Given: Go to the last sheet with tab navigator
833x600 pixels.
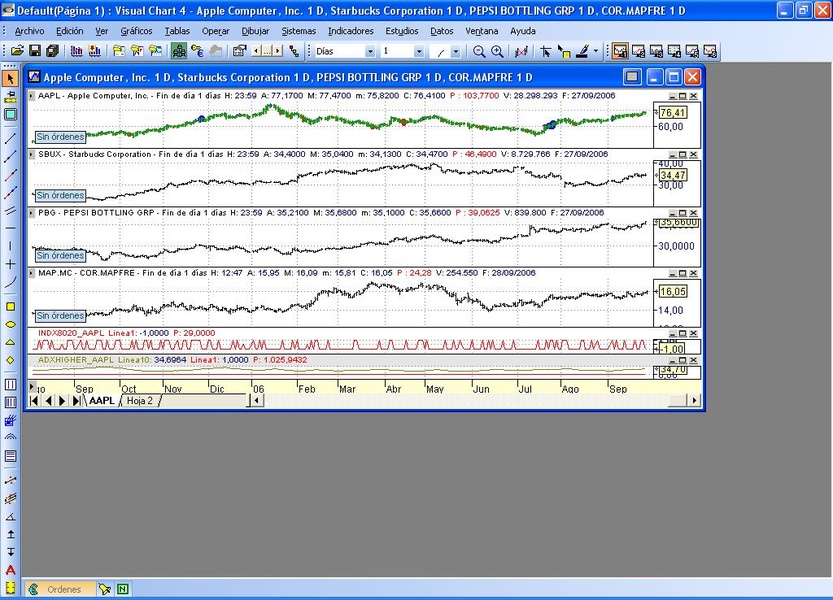Looking at the screenshot, I should pos(76,401).
